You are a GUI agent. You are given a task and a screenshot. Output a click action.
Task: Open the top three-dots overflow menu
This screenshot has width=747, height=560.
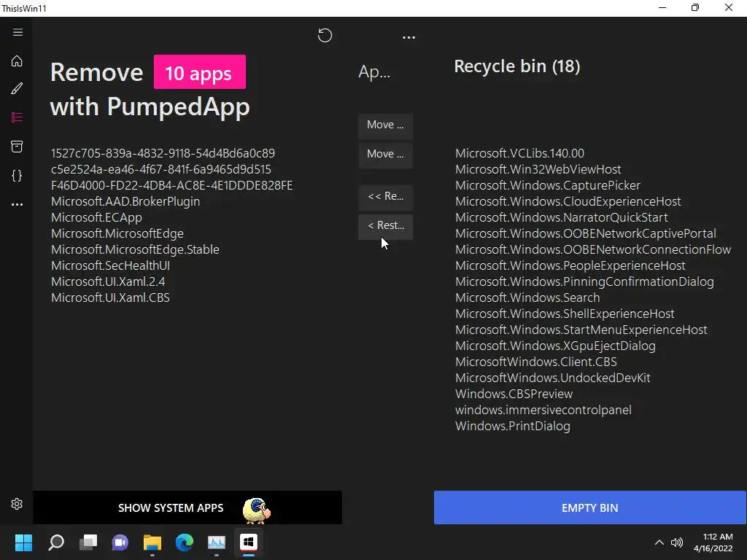click(x=409, y=37)
